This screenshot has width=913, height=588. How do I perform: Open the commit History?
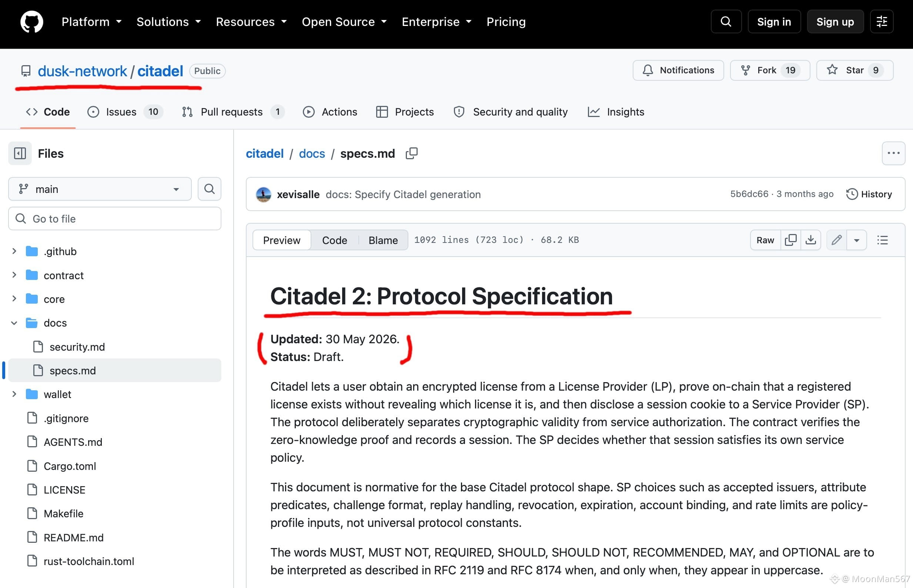869,194
